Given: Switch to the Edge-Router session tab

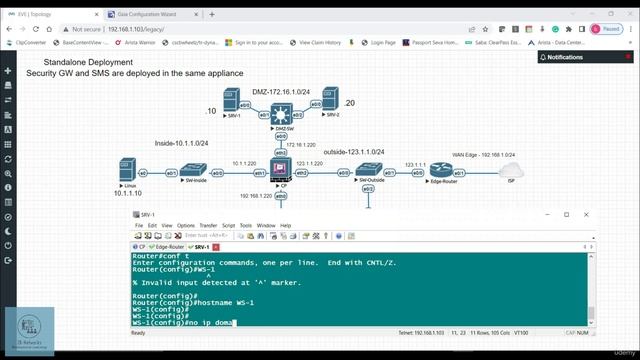Looking at the screenshot, I should [167, 247].
